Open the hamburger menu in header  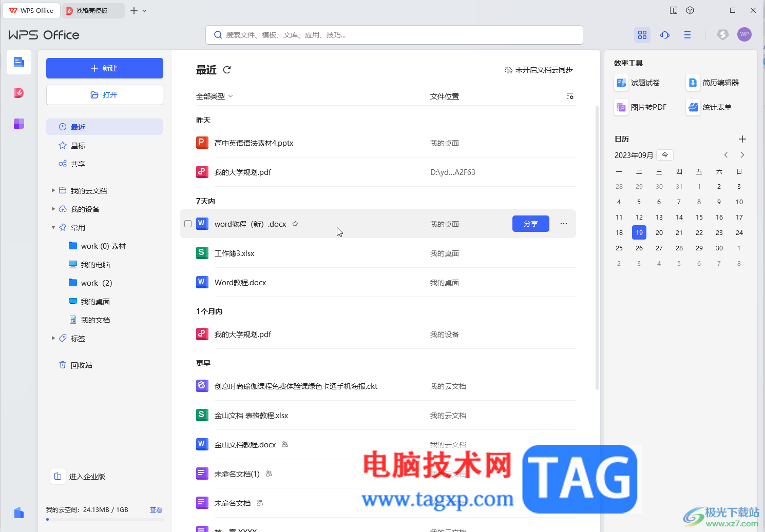[x=687, y=35]
